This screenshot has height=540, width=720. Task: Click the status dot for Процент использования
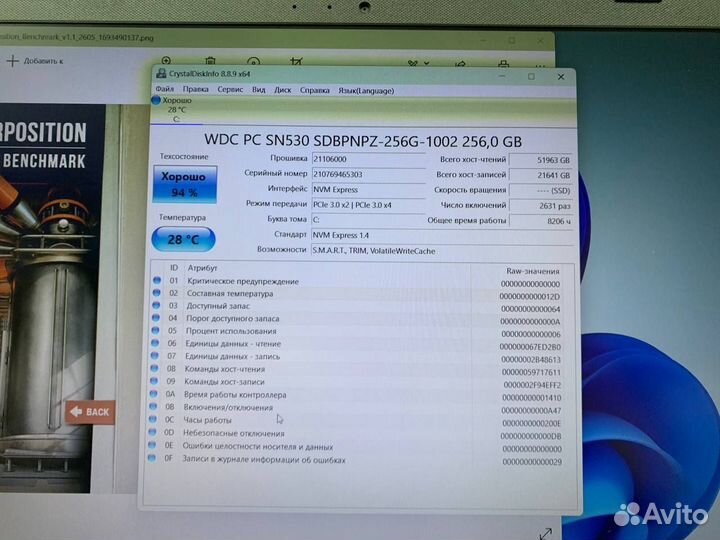(x=155, y=330)
